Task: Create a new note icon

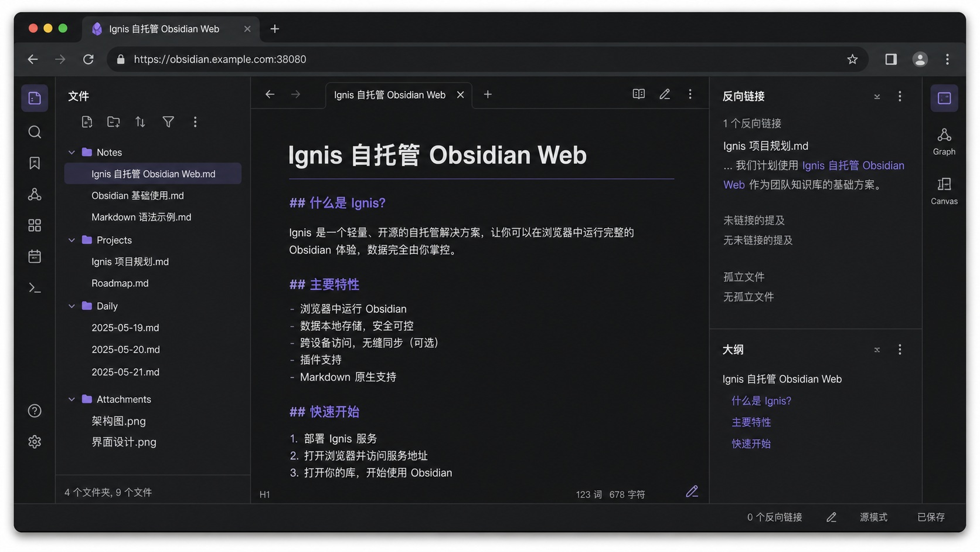Action: pyautogui.click(x=87, y=122)
